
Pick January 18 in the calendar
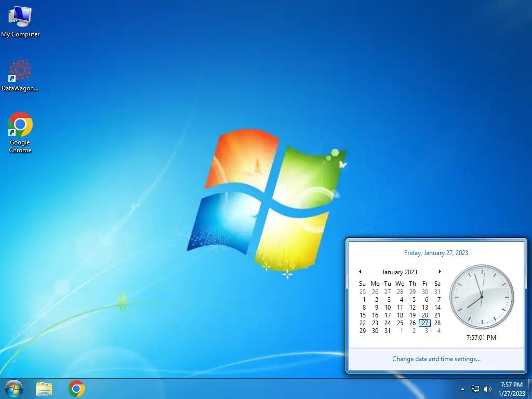pyautogui.click(x=400, y=315)
